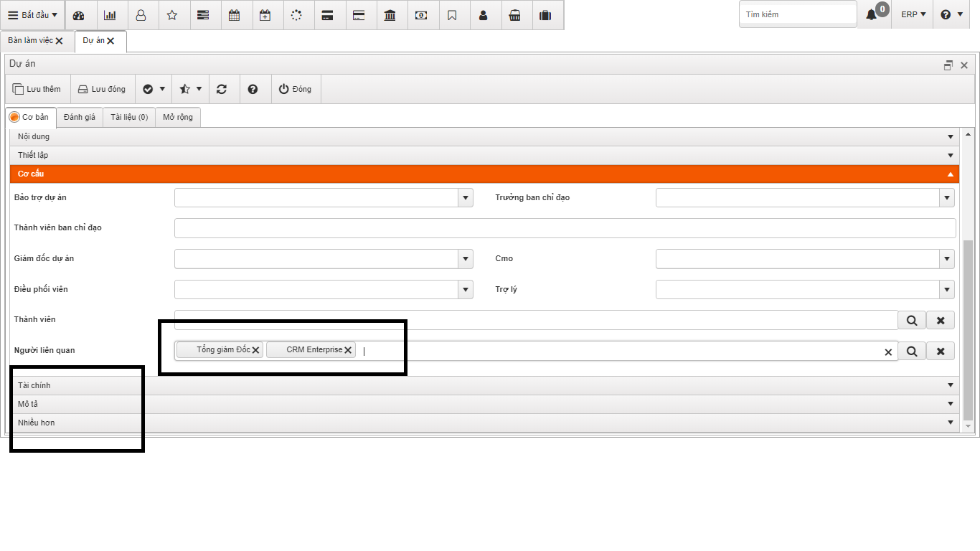Open the calendar grid icon
980x551 pixels.
(x=234, y=15)
